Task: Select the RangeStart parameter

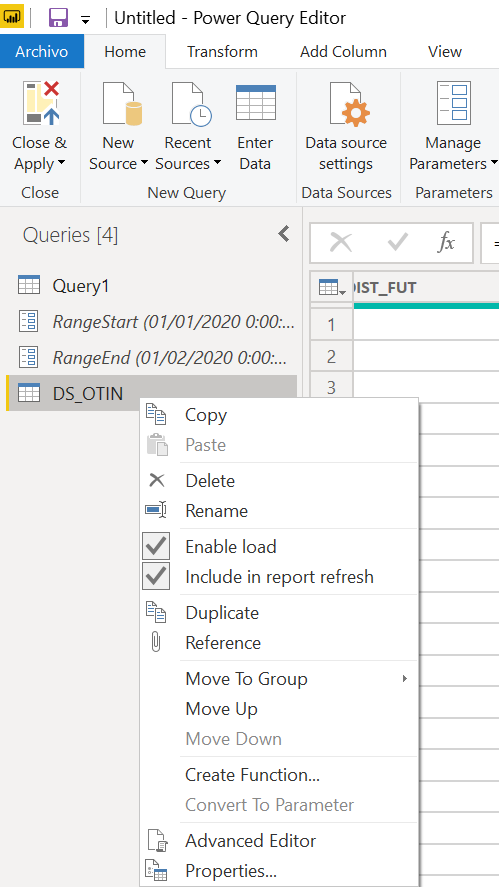Action: coord(152,322)
